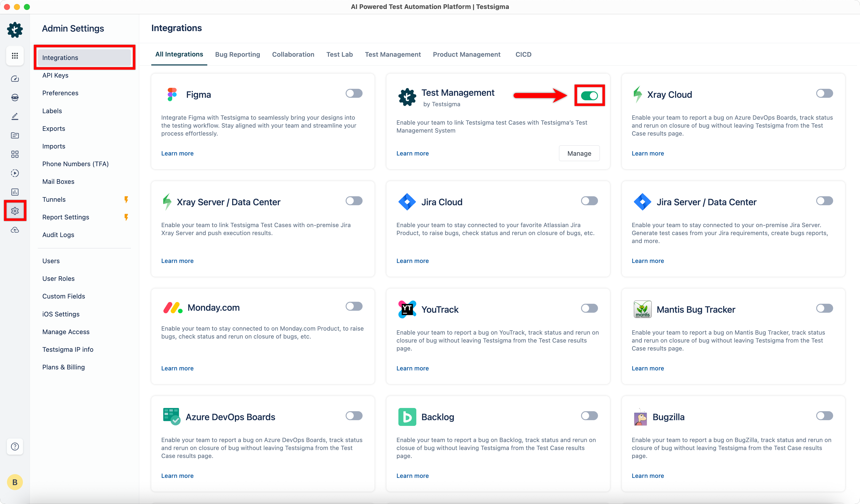Open Learn more under Xray Cloud
The height and width of the screenshot is (504, 860).
click(647, 153)
